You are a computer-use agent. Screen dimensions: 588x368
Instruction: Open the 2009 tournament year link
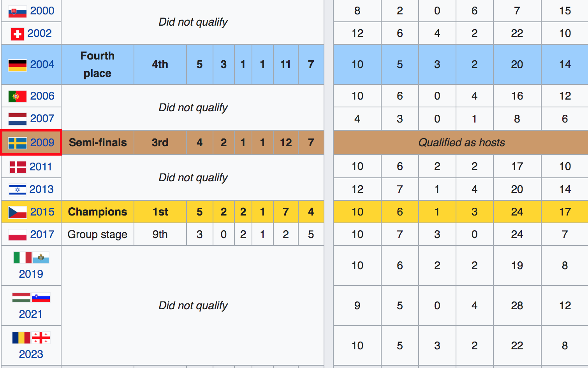42,143
